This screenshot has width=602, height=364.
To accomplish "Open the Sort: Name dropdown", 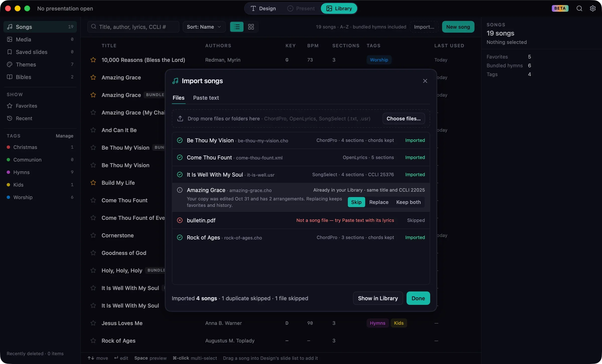I will (x=204, y=27).
